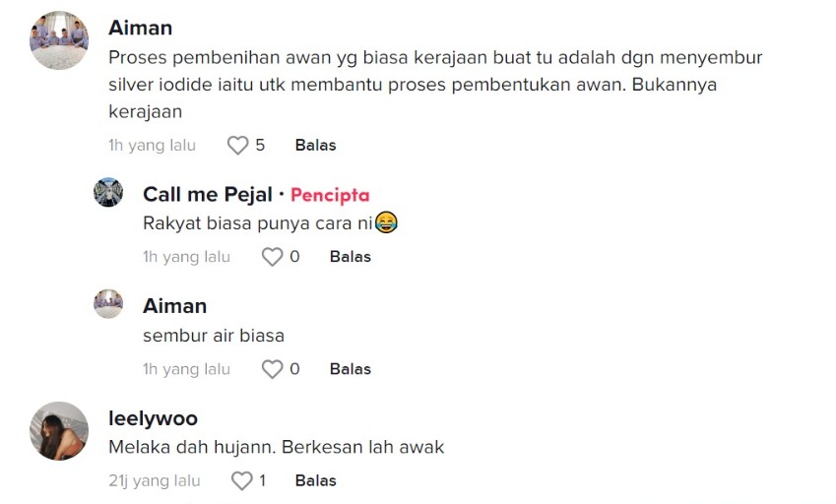Click Balas under "sembur air biasa"
This screenshot has height=504, width=836.
(x=350, y=369)
